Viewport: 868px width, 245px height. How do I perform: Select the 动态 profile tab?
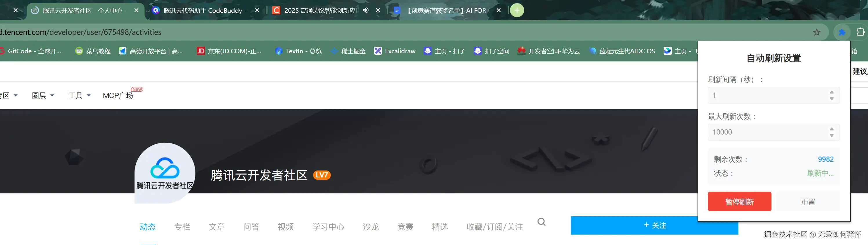(x=148, y=227)
